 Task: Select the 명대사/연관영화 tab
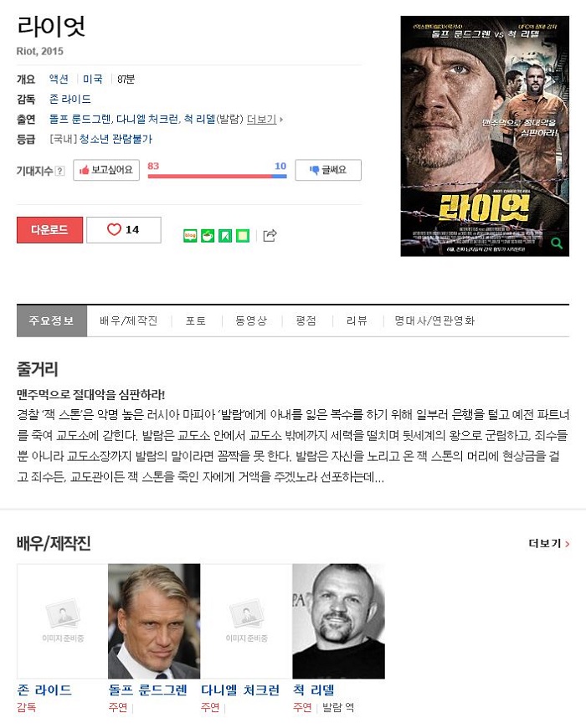(x=434, y=320)
